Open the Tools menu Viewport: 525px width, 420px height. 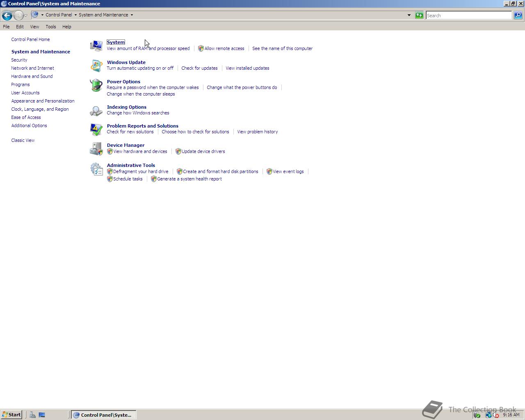coord(51,27)
